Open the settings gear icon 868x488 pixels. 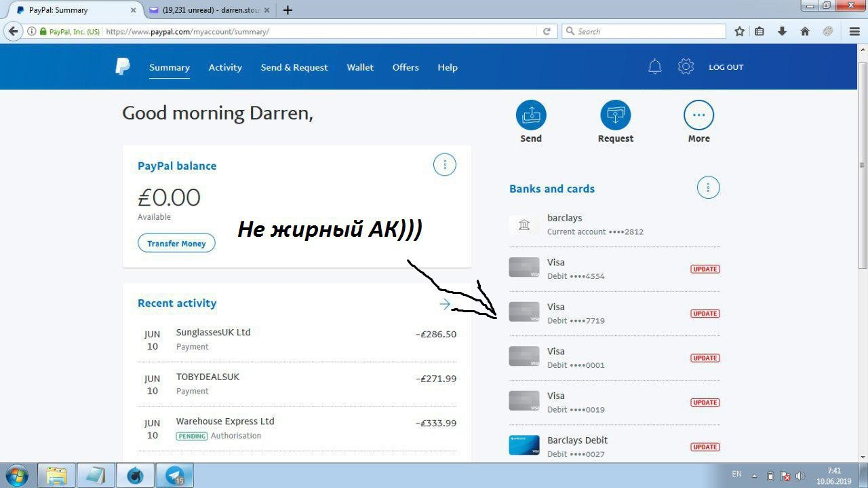(686, 67)
